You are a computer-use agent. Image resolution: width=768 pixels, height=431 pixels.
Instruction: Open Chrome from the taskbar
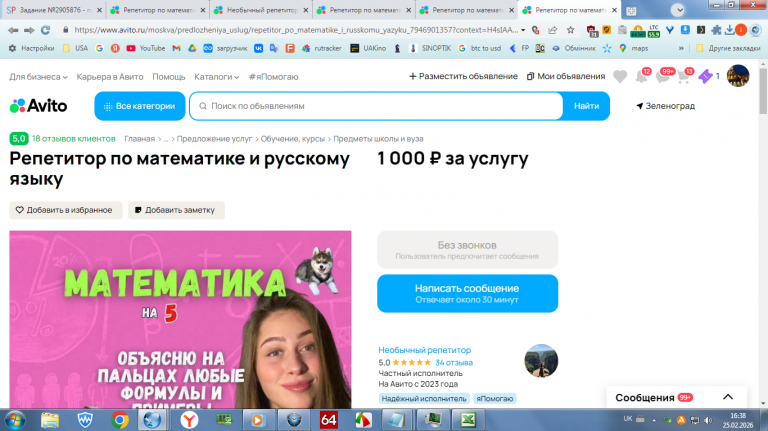point(119,420)
